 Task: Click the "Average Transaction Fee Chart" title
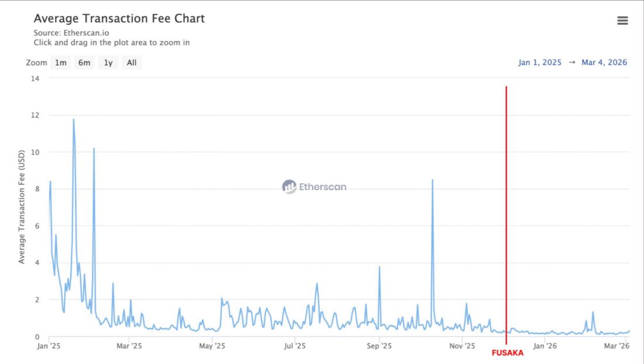[119, 18]
